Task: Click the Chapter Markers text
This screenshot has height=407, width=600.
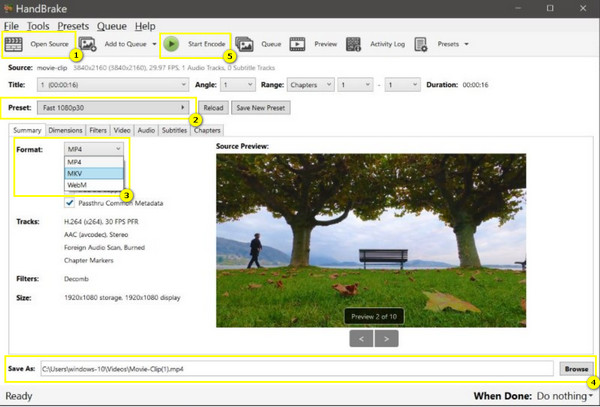Action: [x=89, y=260]
